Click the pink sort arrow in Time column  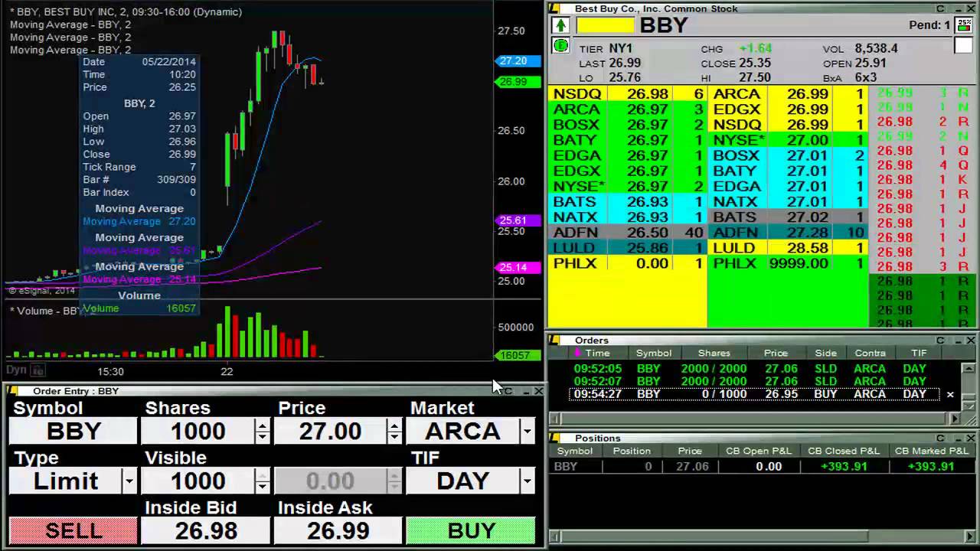[x=577, y=353]
